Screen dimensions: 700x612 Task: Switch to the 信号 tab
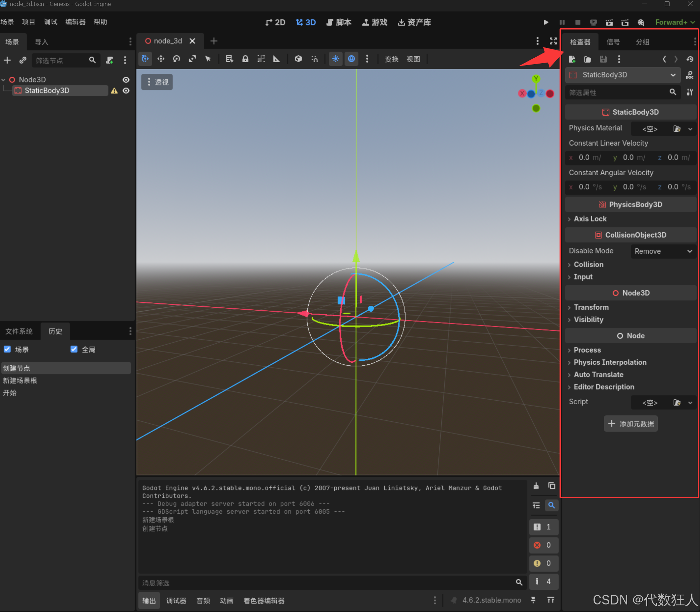[613, 42]
